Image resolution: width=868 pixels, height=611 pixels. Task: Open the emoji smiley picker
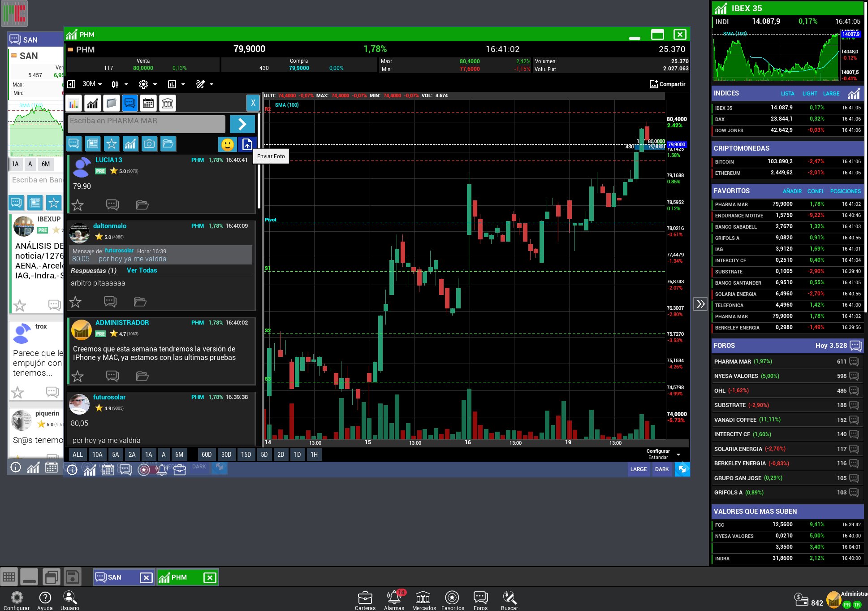click(228, 144)
